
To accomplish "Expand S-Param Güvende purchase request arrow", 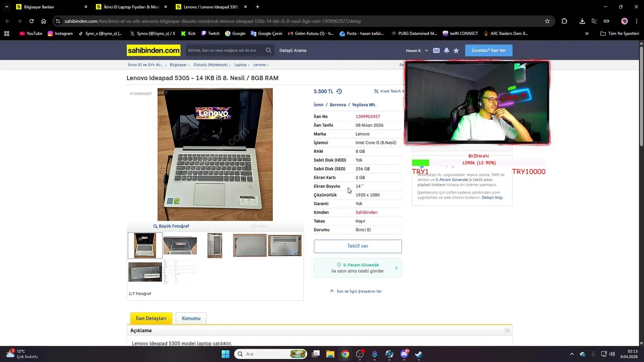I will [x=396, y=268].
